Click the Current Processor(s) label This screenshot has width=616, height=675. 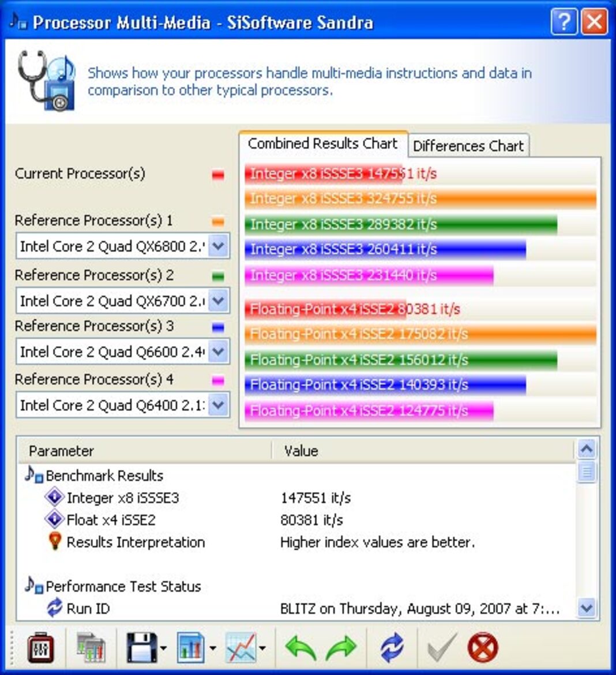click(x=80, y=174)
